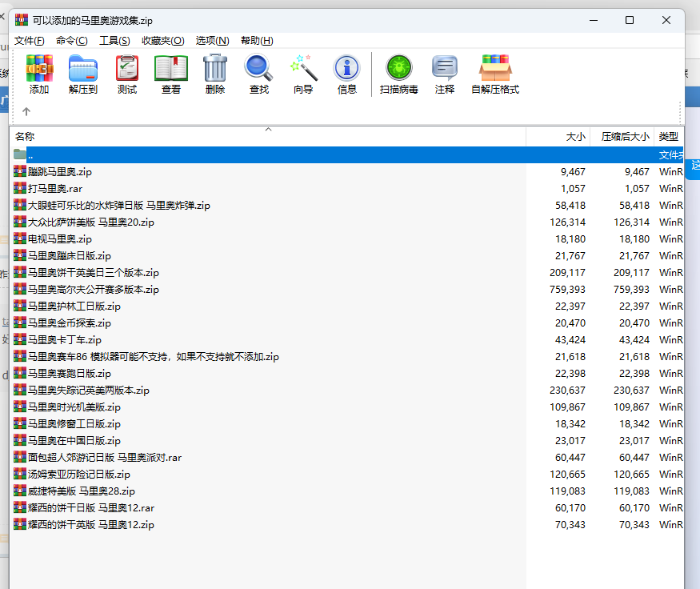The height and width of the screenshot is (589, 700).
Task: Select file 马里奥修窗工日版.zip
Action: pyautogui.click(x=74, y=424)
